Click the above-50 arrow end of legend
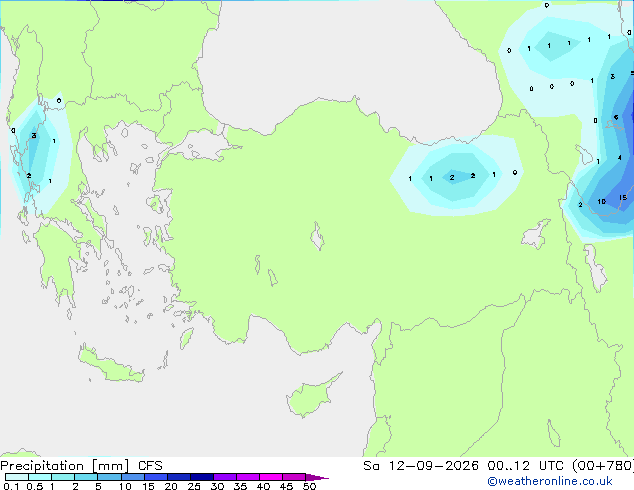 316,477
